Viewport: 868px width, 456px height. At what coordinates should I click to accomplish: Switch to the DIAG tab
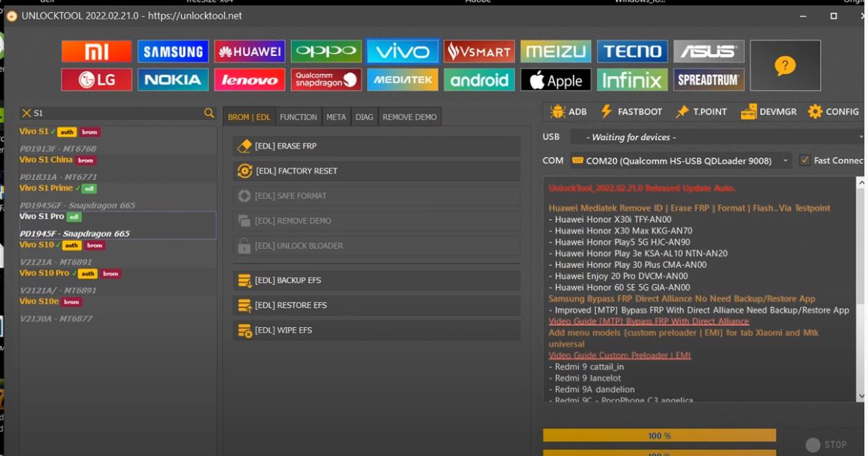click(364, 117)
